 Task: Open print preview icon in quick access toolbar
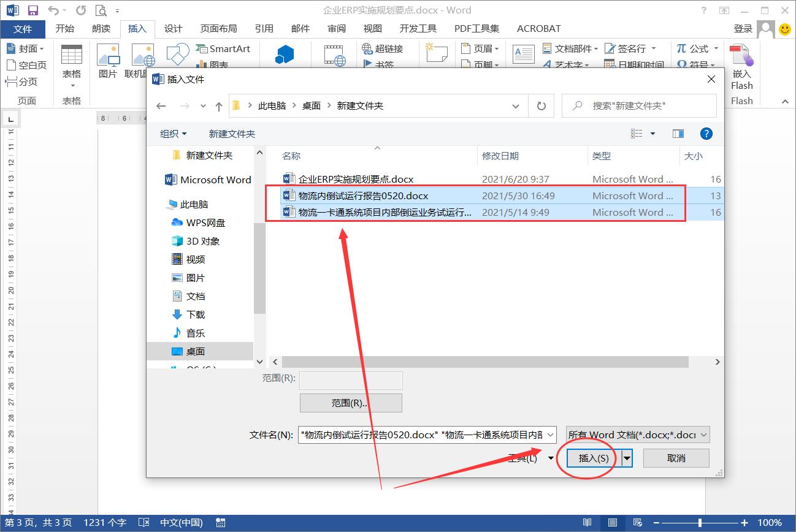coord(101,10)
